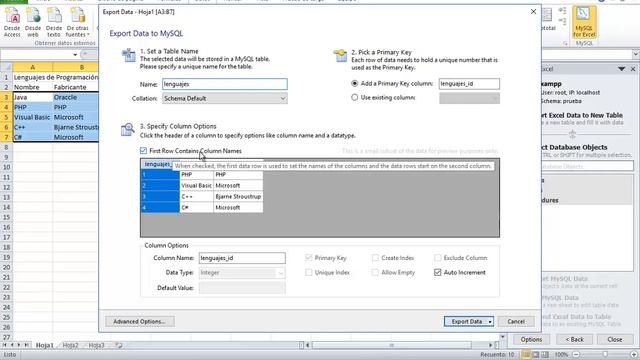Open the Excel Name Box dropdown
Image resolution: width=640 pixels, height=360 pixels.
coord(75,55)
